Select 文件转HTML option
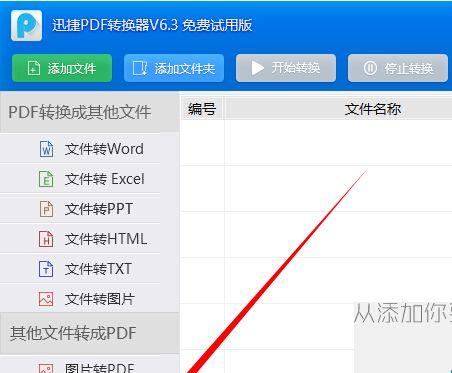 [80, 239]
